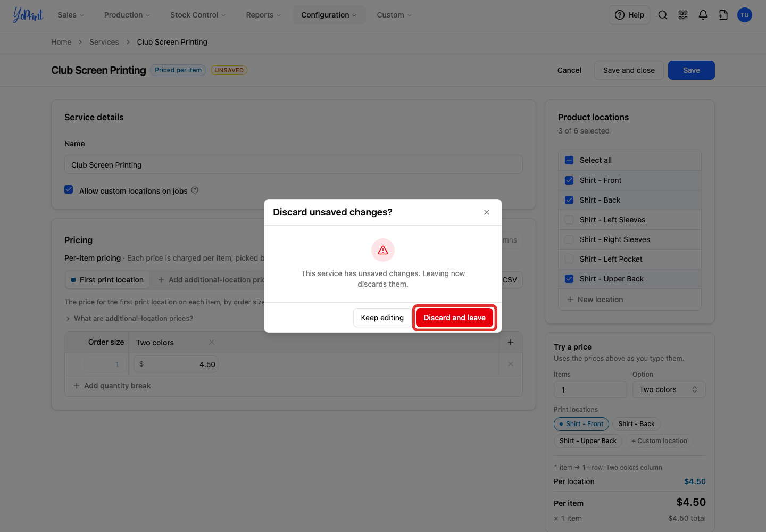Screen dimensions: 766x532
Task: Click the service Name input field
Action: [x=294, y=164]
